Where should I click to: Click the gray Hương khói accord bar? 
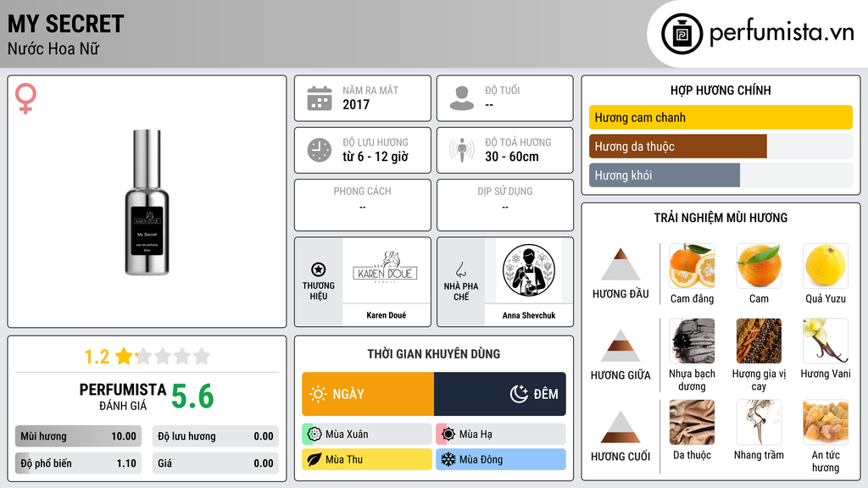(665, 175)
